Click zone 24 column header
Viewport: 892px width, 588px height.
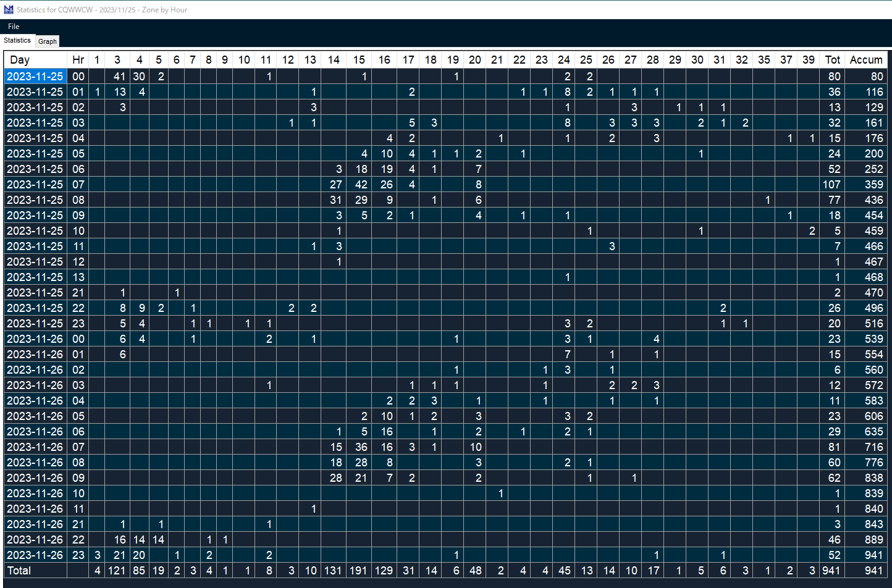[x=564, y=60]
